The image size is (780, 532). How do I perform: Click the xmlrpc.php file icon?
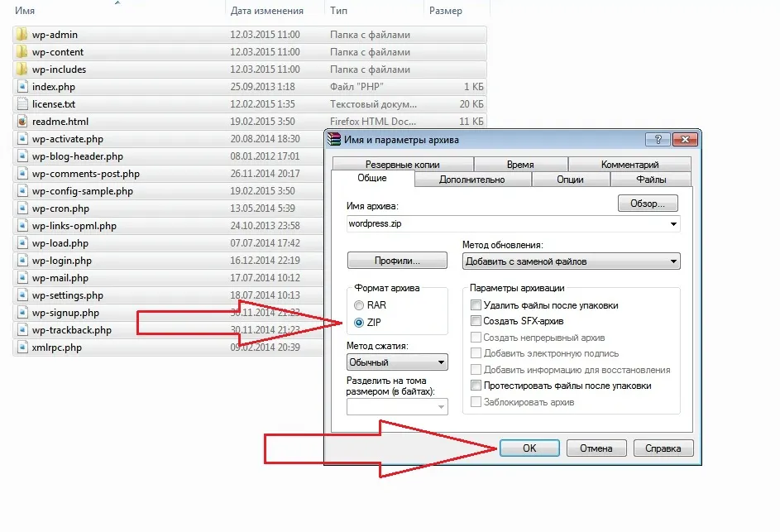point(22,347)
